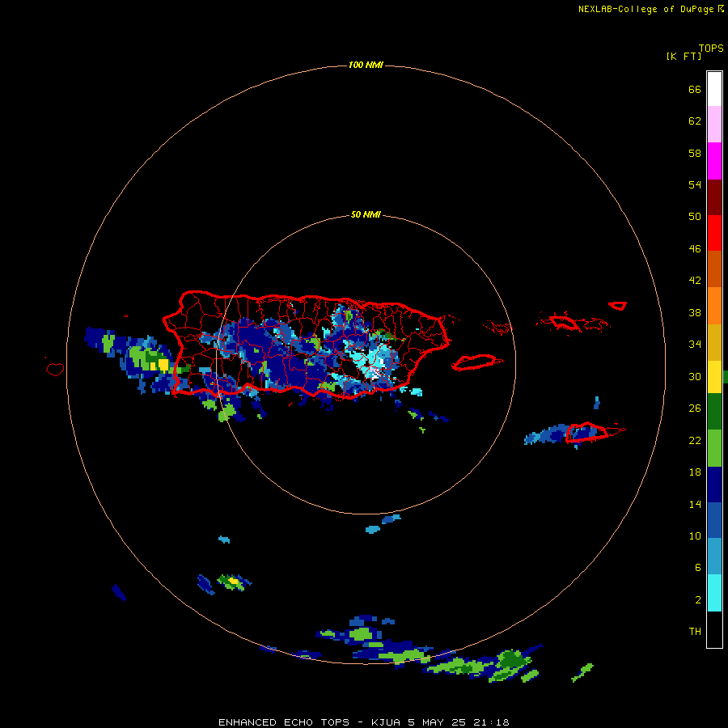The height and width of the screenshot is (728, 728).
Task: Click the 38 value on the legend
Action: 695,313
